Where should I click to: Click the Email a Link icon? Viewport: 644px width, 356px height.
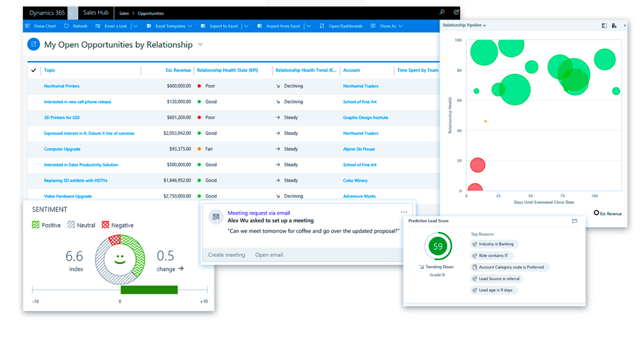[98, 26]
